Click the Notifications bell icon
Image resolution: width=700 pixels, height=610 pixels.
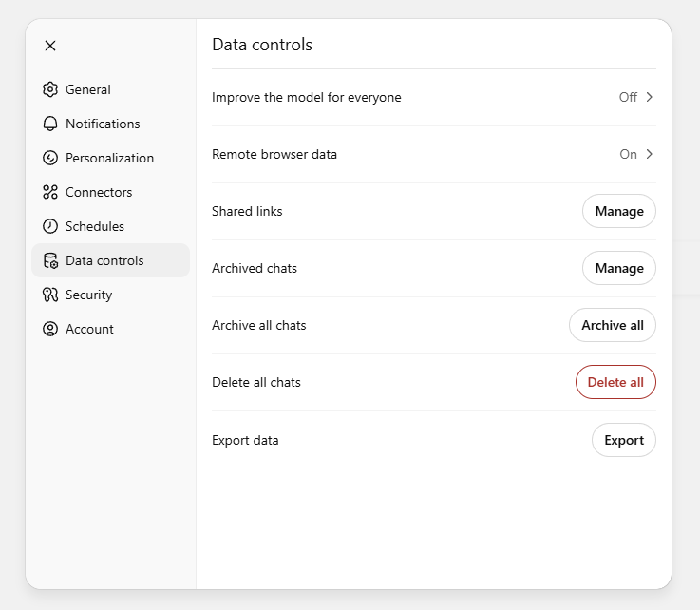[x=50, y=124]
